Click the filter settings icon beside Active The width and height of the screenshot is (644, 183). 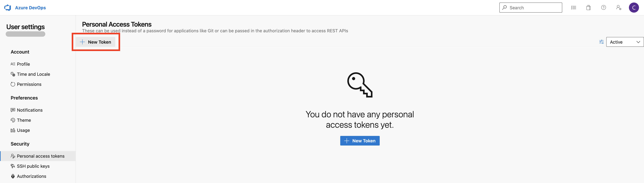click(x=602, y=42)
